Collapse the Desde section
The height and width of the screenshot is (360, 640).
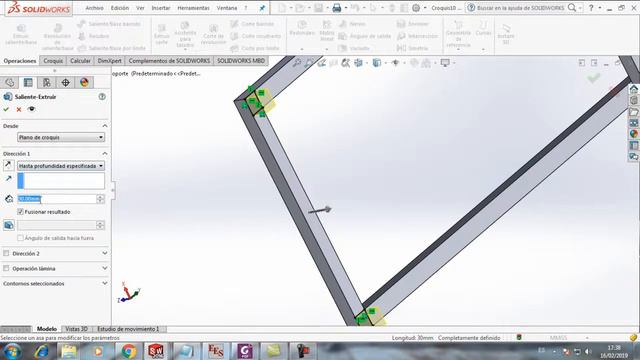tap(104, 126)
